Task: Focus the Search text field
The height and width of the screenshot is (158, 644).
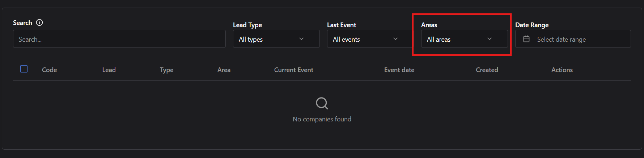Action: click(x=119, y=39)
